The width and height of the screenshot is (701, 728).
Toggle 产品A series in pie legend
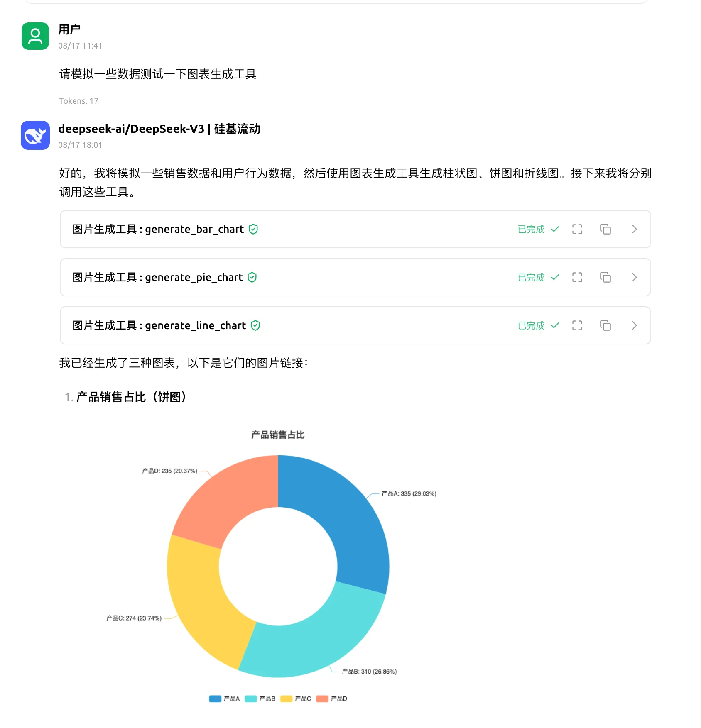(x=225, y=699)
